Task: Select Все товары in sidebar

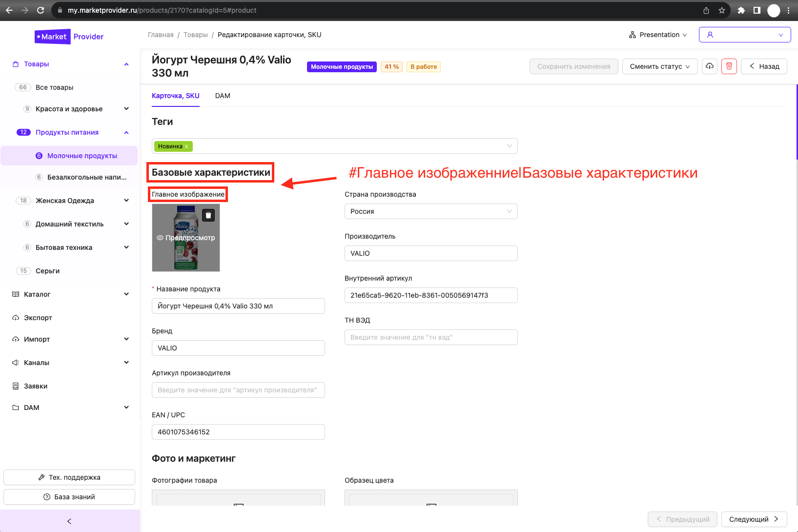Action: 55,87
